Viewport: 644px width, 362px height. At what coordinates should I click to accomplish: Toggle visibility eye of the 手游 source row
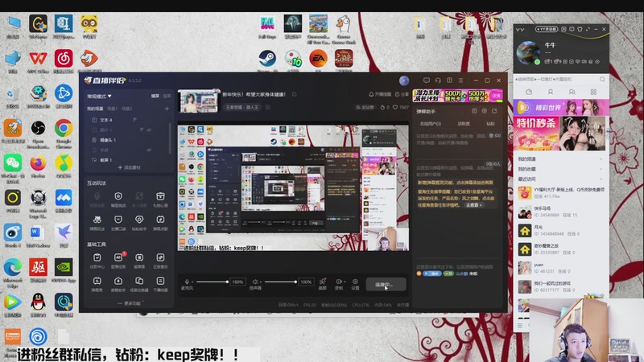click(149, 150)
